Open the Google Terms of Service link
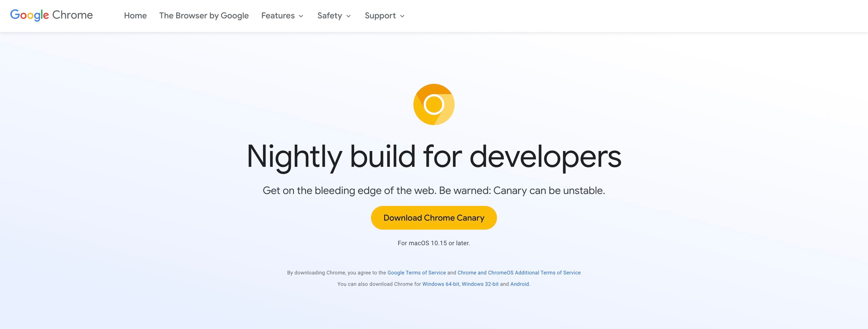Viewport: 868px width, 329px height. (416, 273)
